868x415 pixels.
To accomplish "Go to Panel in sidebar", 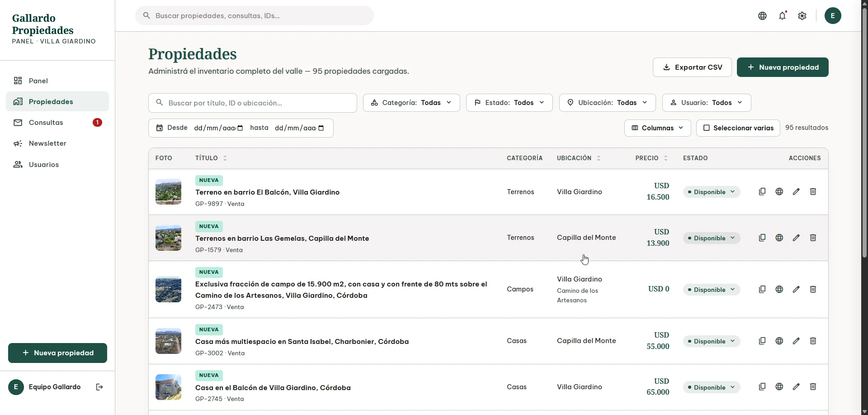I will pyautogui.click(x=57, y=81).
